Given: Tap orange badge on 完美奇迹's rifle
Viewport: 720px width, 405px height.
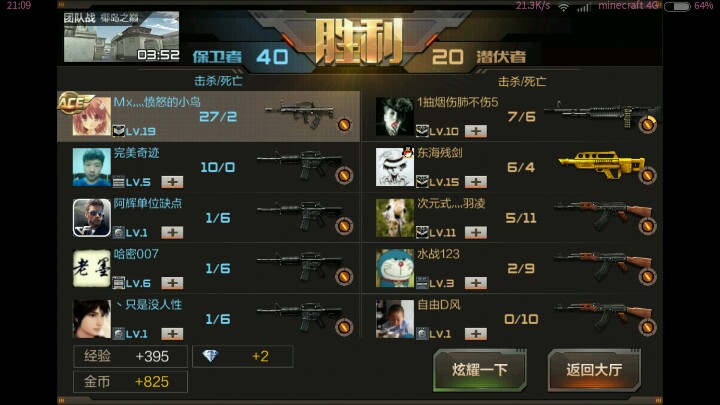Looking at the screenshot, I should coord(344,175).
